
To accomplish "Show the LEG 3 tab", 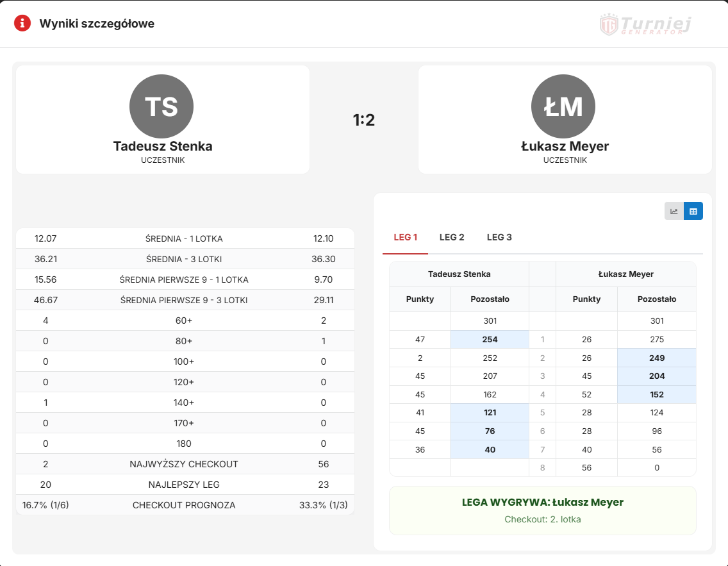I will (x=499, y=237).
